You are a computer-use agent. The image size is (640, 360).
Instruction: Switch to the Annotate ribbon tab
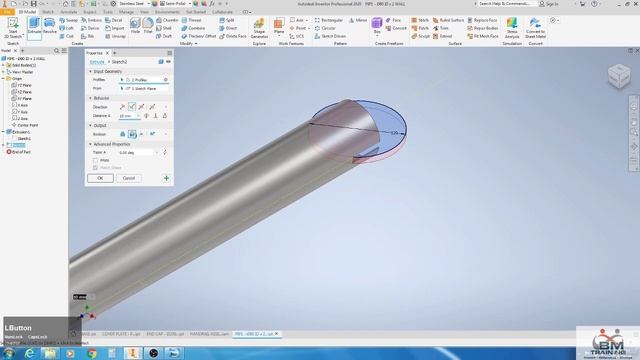click(69, 12)
